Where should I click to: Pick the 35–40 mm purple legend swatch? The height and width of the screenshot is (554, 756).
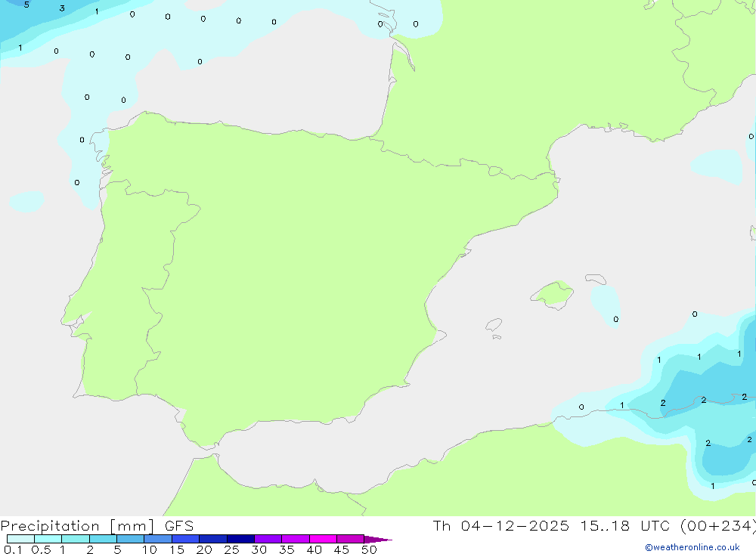coord(295,539)
